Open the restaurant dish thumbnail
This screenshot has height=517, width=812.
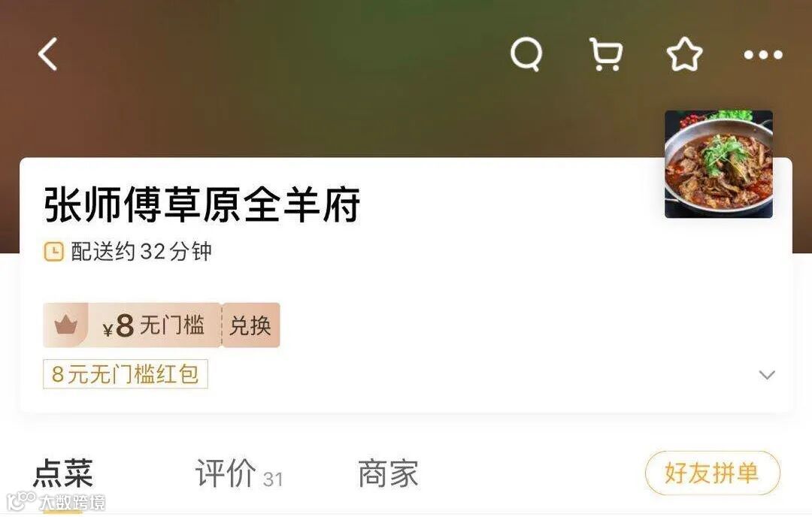point(718,164)
